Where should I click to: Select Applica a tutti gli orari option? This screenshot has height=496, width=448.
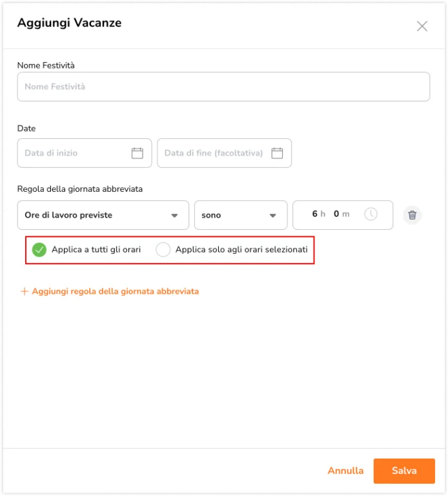[x=39, y=249]
